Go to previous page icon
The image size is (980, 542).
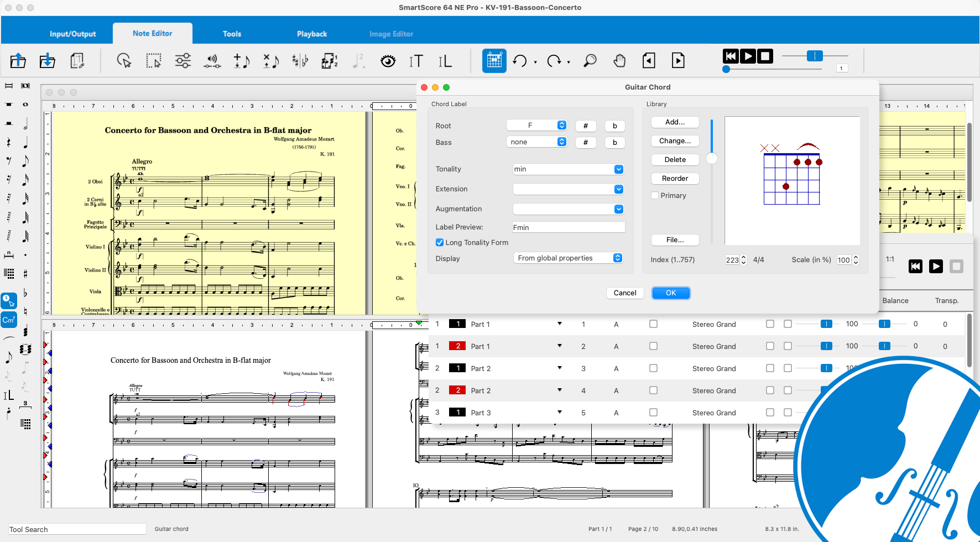coord(649,60)
